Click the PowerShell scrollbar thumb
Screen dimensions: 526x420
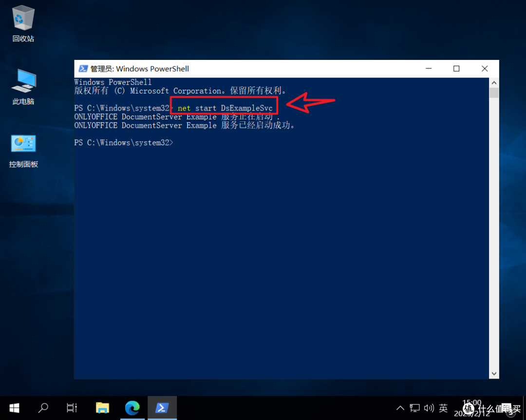point(494,93)
